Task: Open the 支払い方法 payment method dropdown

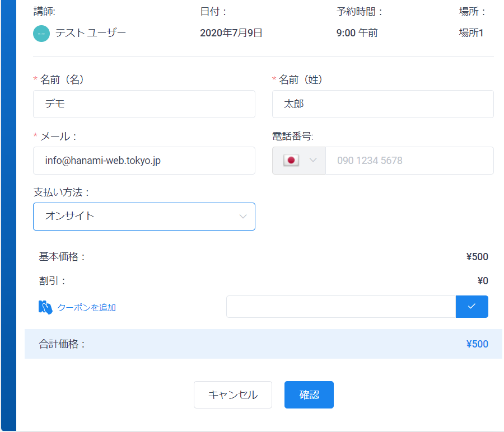Action: tap(144, 217)
